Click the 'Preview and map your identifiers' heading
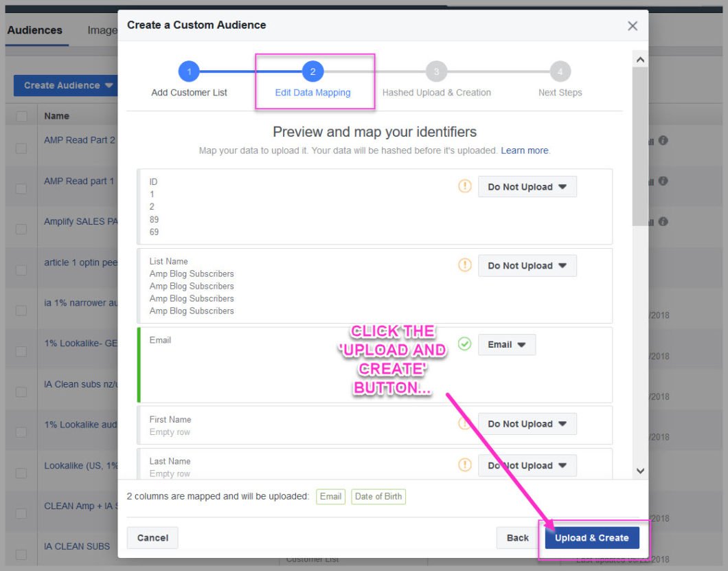 coord(375,132)
